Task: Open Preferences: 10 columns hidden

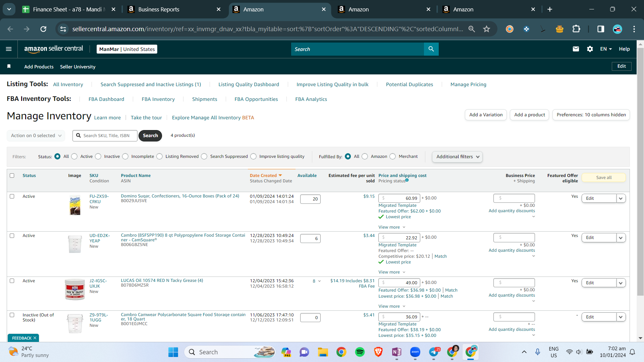Action: pos(591,115)
